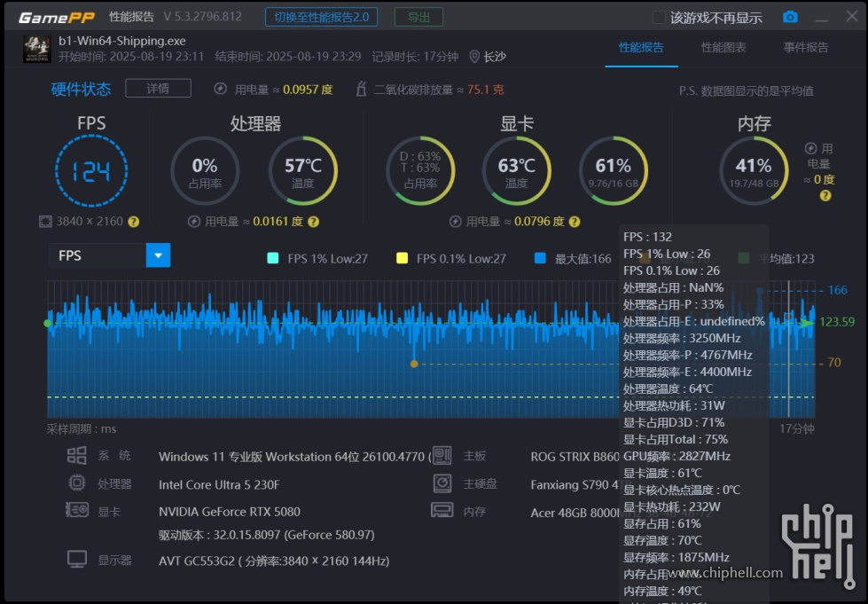The width and height of the screenshot is (868, 604).
Task: Click the GamePP logo
Action: point(57,18)
